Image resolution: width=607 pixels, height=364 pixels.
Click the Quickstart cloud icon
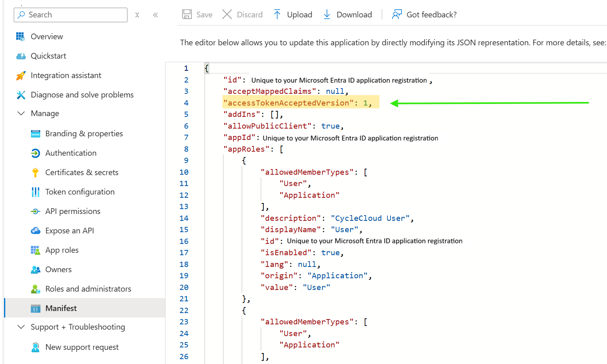click(21, 56)
